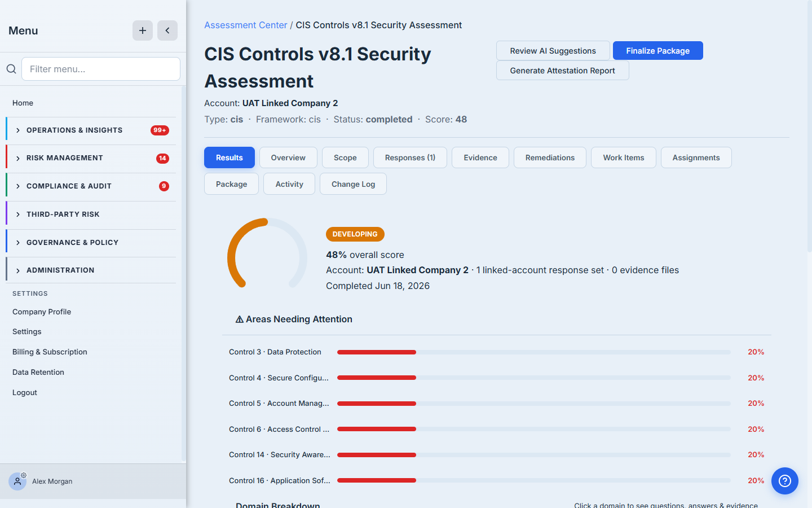Open the Evidence tab
The width and height of the screenshot is (812, 508).
coord(480,157)
